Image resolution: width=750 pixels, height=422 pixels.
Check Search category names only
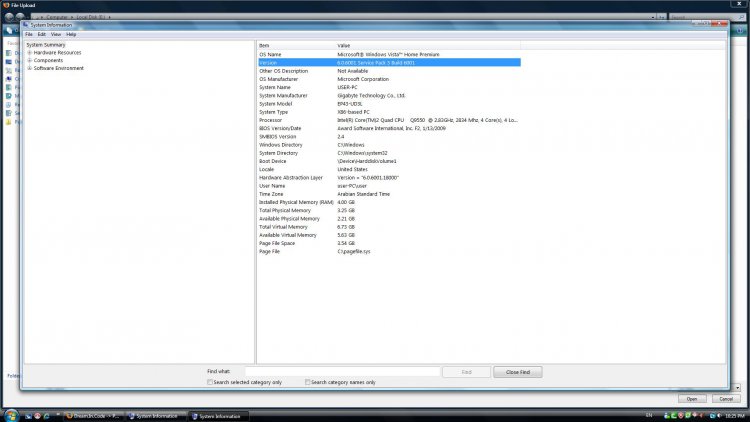(x=308, y=382)
